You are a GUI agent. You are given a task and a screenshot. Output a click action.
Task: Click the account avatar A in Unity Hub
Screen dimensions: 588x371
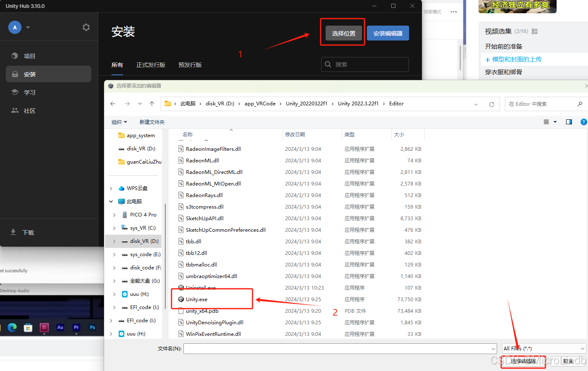[x=15, y=27]
